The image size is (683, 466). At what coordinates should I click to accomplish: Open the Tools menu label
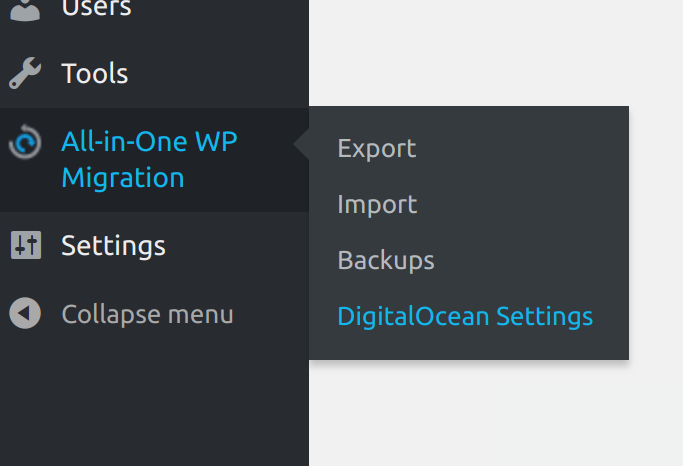(94, 73)
